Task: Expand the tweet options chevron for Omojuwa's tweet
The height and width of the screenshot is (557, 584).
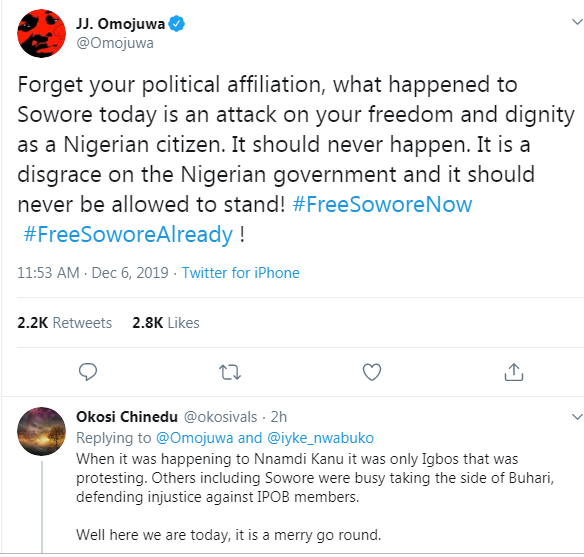Action: (577, 22)
